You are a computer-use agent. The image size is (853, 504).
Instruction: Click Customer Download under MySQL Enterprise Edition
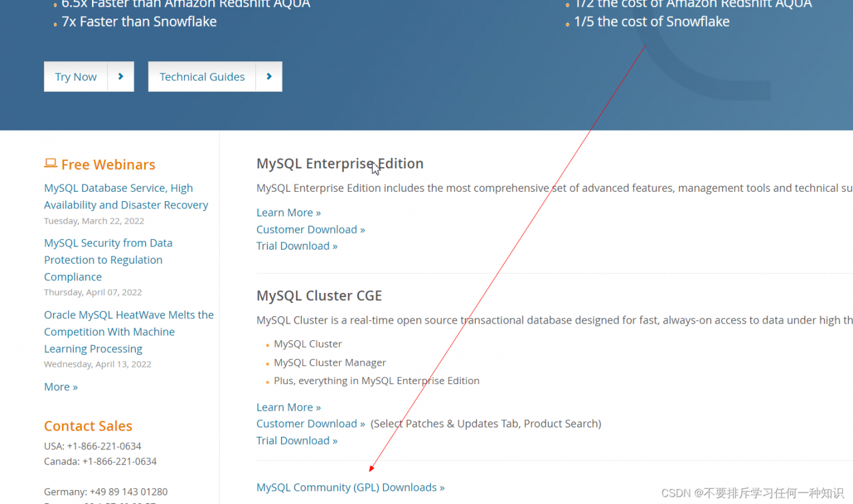coord(311,229)
